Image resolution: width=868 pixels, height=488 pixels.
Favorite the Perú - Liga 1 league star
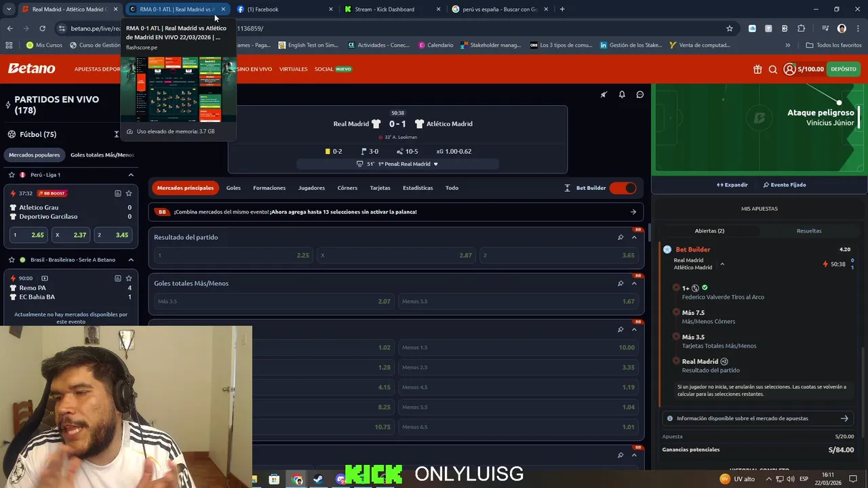click(12, 175)
